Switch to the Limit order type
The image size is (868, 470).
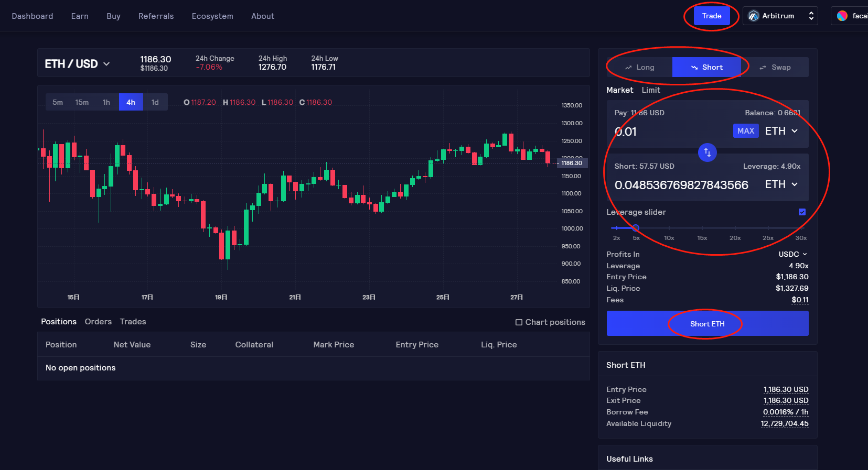pyautogui.click(x=650, y=90)
